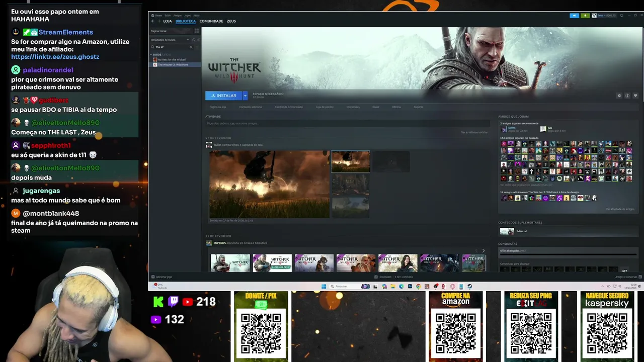This screenshot has width=644, height=362.
Task: Open game settings gear icon
Action: pos(619,96)
